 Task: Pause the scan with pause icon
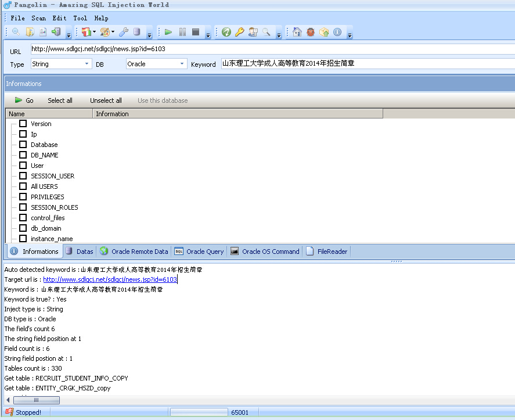(x=183, y=32)
